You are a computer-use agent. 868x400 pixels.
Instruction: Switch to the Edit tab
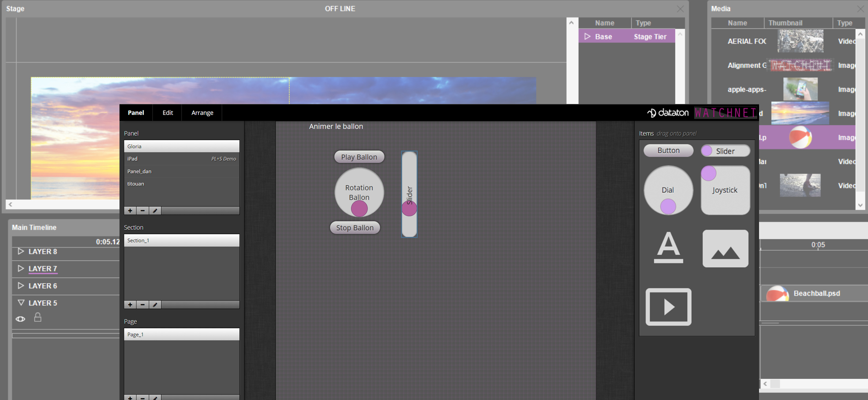click(x=168, y=113)
